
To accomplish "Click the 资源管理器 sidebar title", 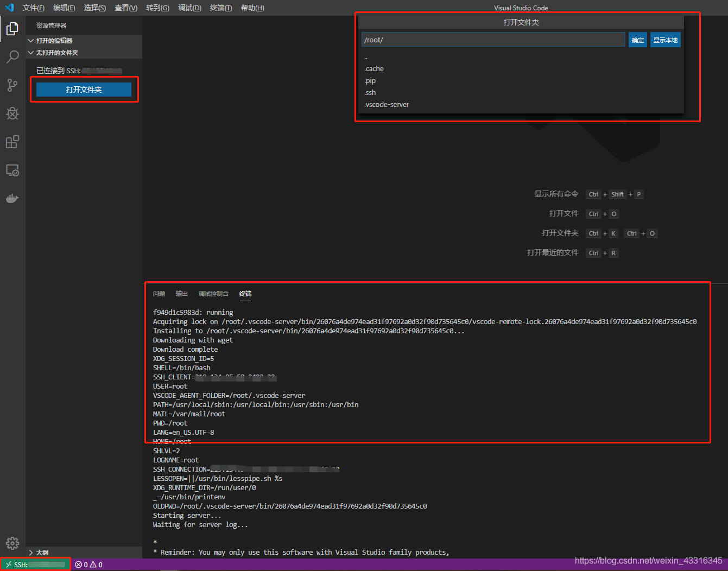I will coord(52,26).
